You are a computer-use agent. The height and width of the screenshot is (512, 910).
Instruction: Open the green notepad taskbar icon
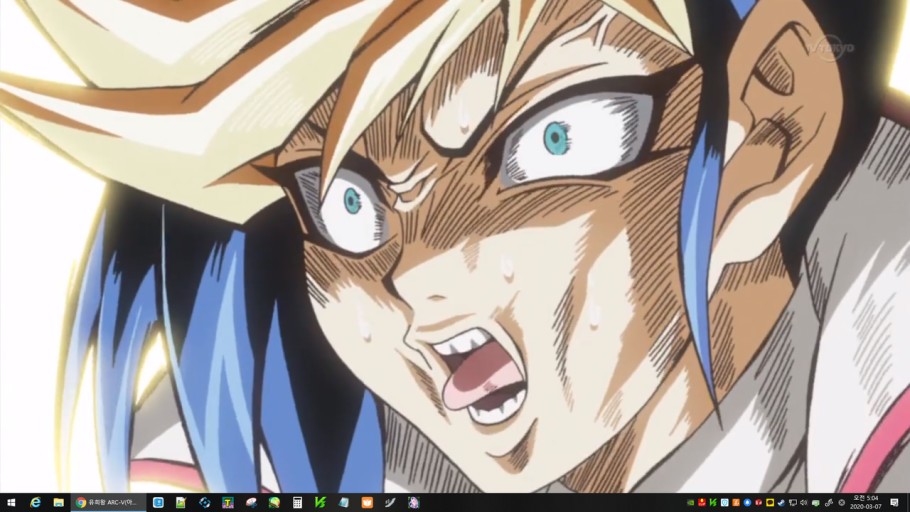(x=181, y=503)
